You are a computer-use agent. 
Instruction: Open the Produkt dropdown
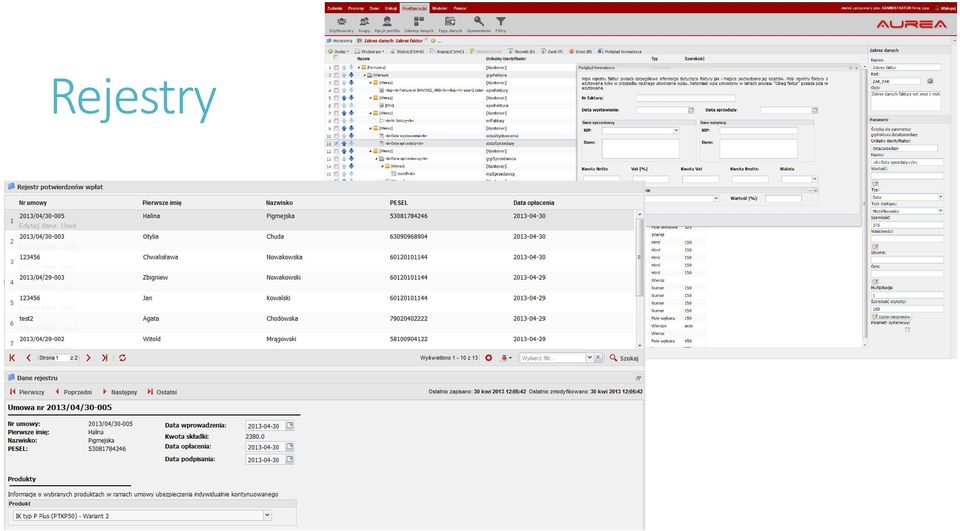pyautogui.click(x=267, y=516)
